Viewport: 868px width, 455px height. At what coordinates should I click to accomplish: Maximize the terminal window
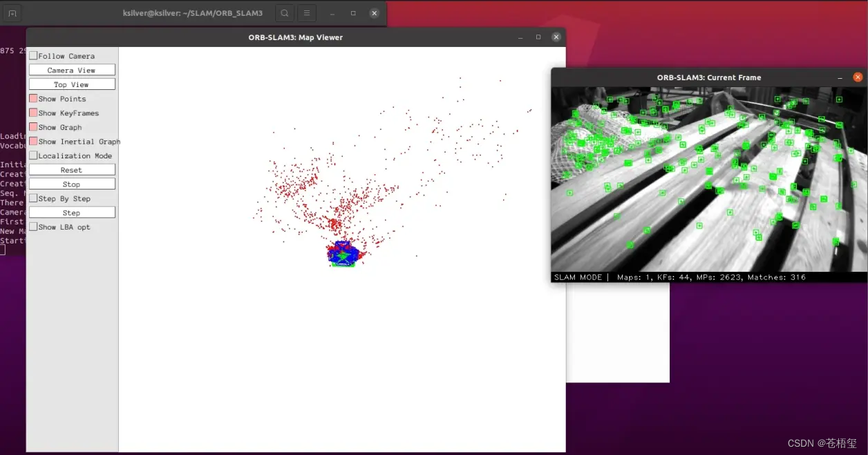point(353,13)
